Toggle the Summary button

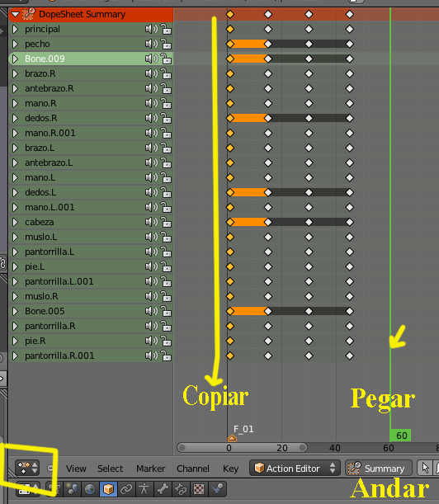tap(379, 468)
